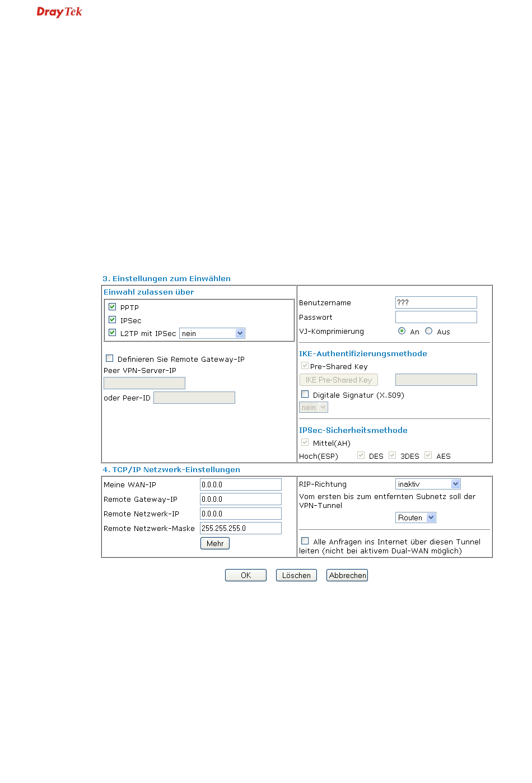Click the Löschen button

click(x=296, y=575)
